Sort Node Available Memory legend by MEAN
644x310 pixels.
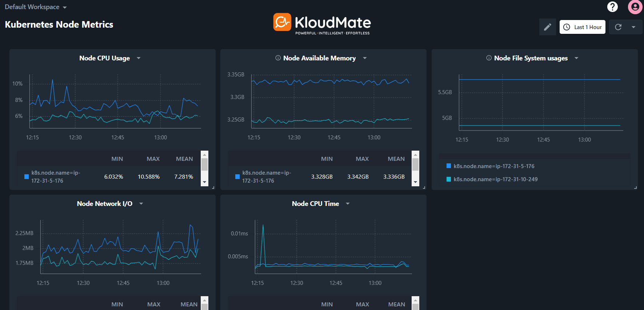click(396, 159)
